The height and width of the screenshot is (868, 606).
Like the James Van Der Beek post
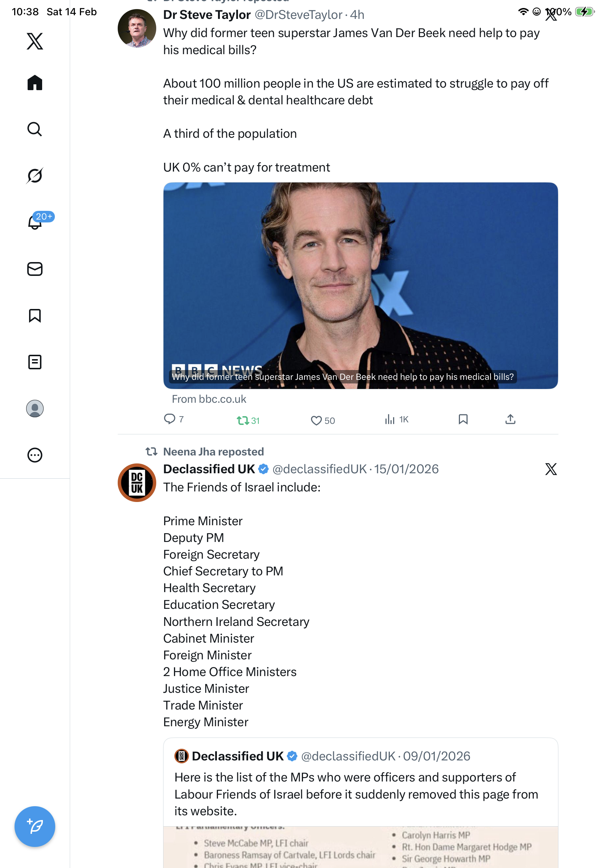tap(323, 421)
